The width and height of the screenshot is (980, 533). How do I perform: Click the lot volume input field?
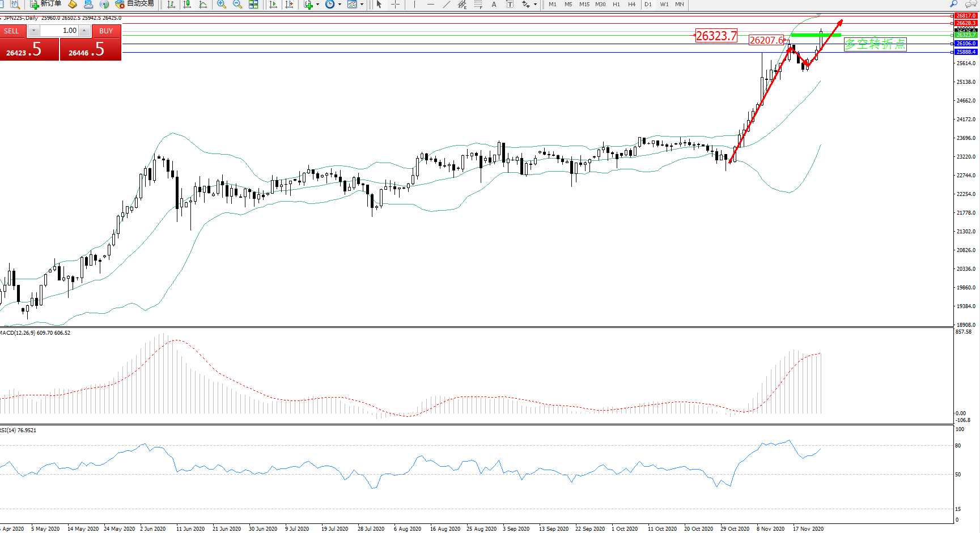coord(60,31)
